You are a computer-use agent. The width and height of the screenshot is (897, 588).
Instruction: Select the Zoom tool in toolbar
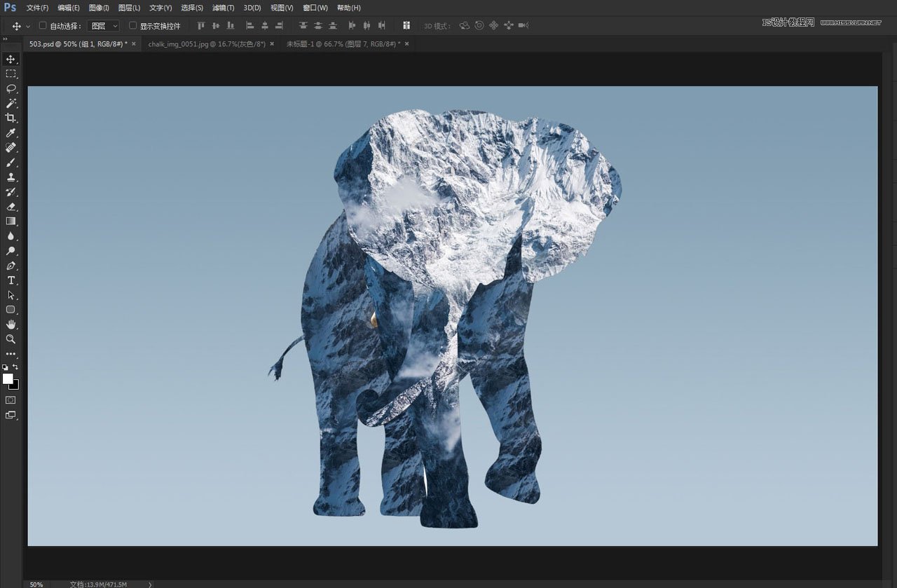11,339
